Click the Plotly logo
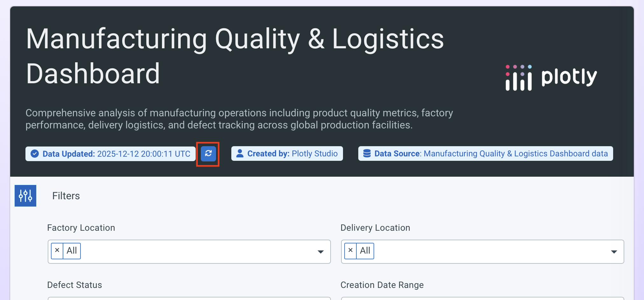Image resolution: width=644 pixels, height=300 pixels. 551,78
